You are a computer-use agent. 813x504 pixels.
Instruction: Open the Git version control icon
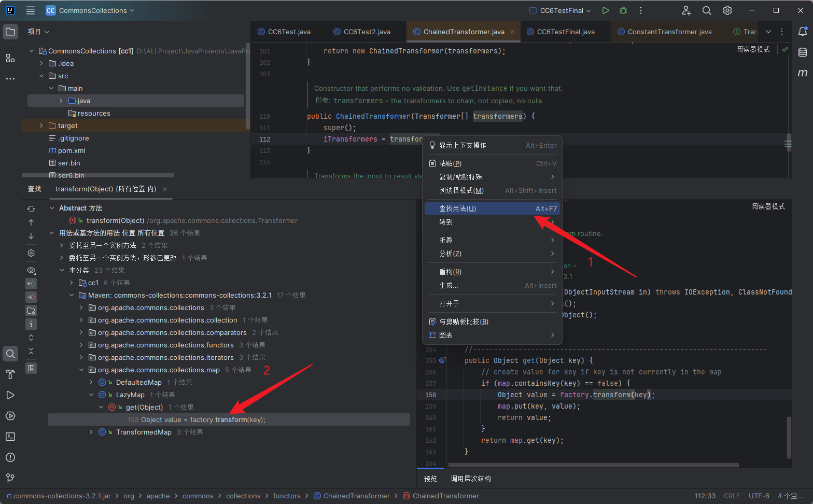point(10,478)
